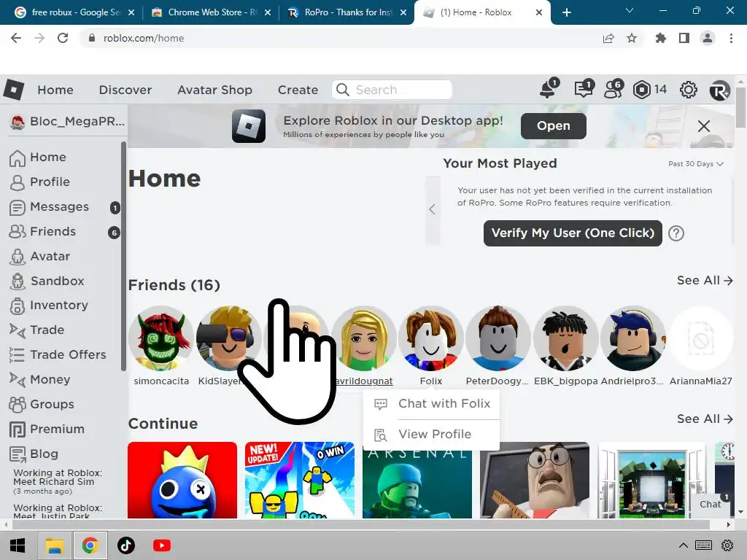
Task: Click See All next to Friends
Action: click(705, 281)
